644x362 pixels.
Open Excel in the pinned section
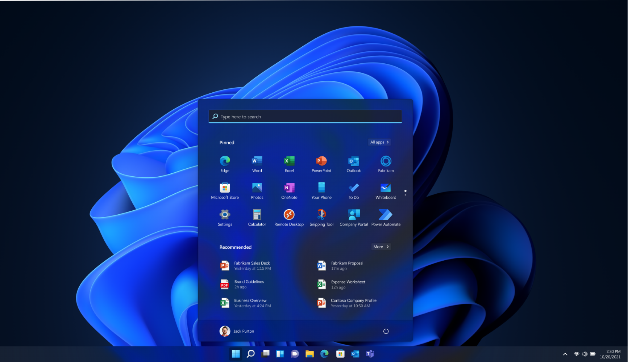(x=289, y=164)
